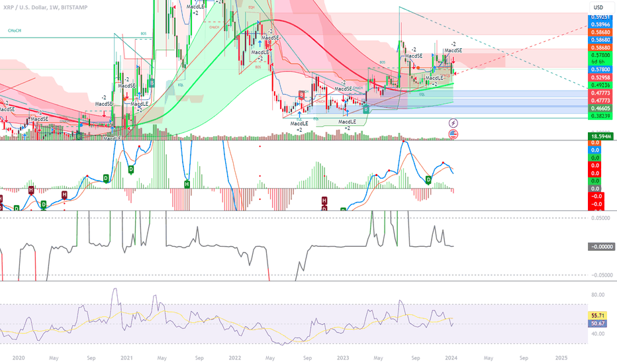This screenshot has width=617, height=364.
Task: Click the 0.59251 price label
Action: (600, 17)
